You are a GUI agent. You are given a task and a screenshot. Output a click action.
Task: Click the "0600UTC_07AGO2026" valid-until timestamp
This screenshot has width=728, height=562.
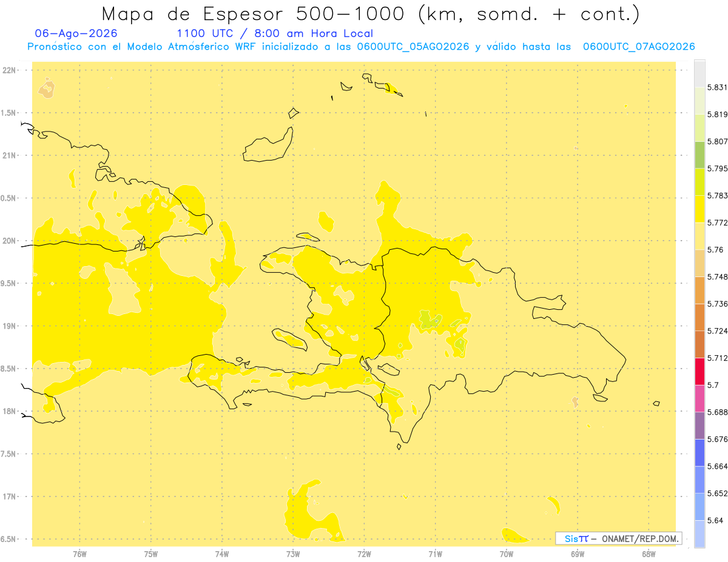pos(638,47)
